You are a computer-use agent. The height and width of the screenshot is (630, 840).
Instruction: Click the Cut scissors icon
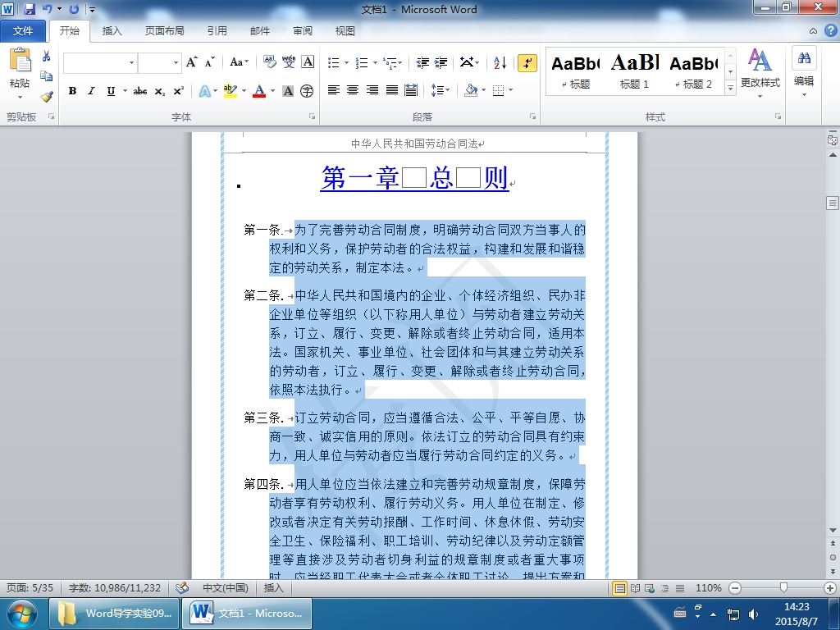pyautogui.click(x=47, y=56)
